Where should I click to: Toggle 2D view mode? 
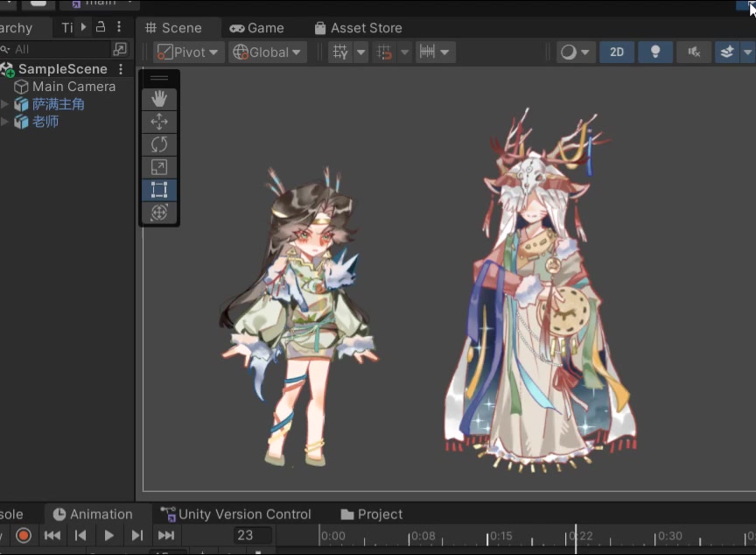tap(617, 53)
